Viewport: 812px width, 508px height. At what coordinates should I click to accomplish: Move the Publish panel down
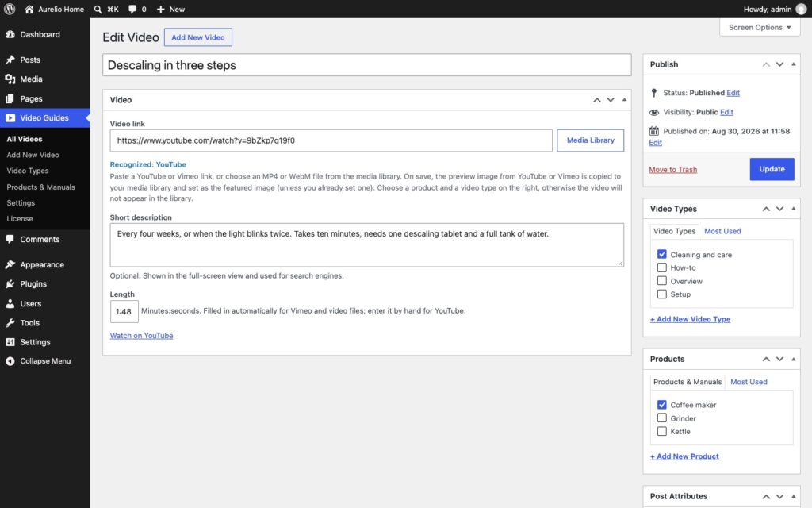779,64
